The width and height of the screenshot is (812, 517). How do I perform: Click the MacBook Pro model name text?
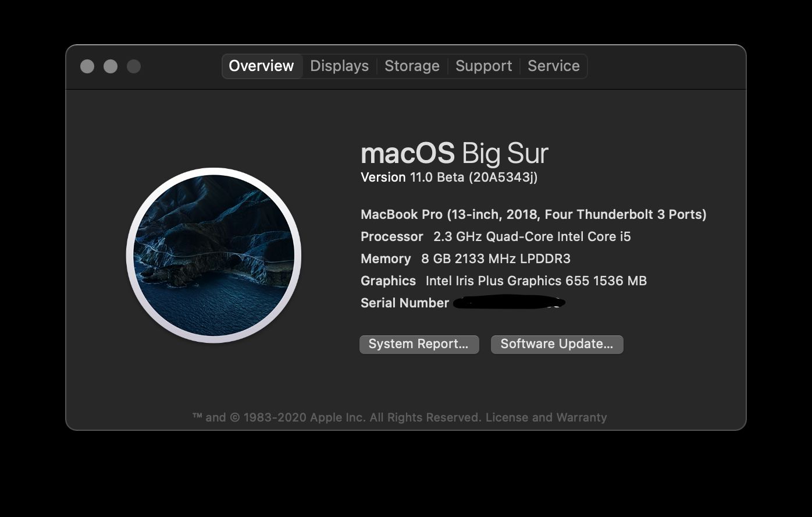(533, 214)
